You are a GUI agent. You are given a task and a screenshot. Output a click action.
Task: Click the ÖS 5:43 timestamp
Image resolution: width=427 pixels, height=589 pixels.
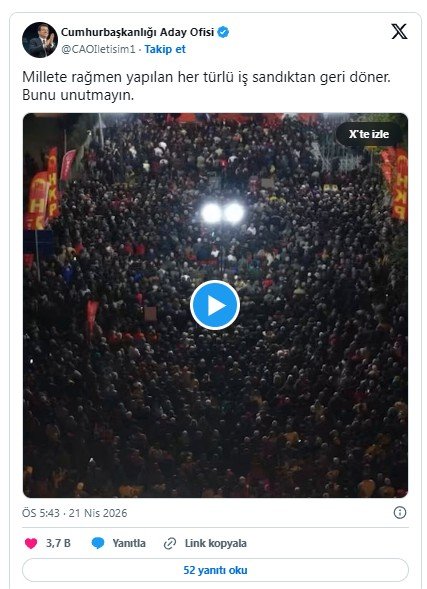(x=41, y=513)
